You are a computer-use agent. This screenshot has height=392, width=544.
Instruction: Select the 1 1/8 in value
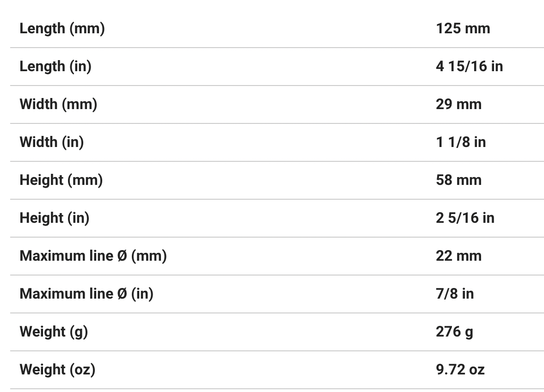point(461,142)
